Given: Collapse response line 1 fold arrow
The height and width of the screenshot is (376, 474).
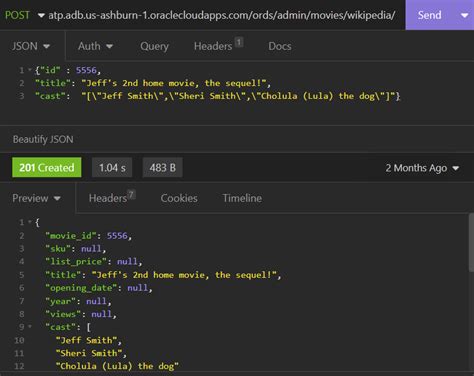Looking at the screenshot, I should (30, 222).
